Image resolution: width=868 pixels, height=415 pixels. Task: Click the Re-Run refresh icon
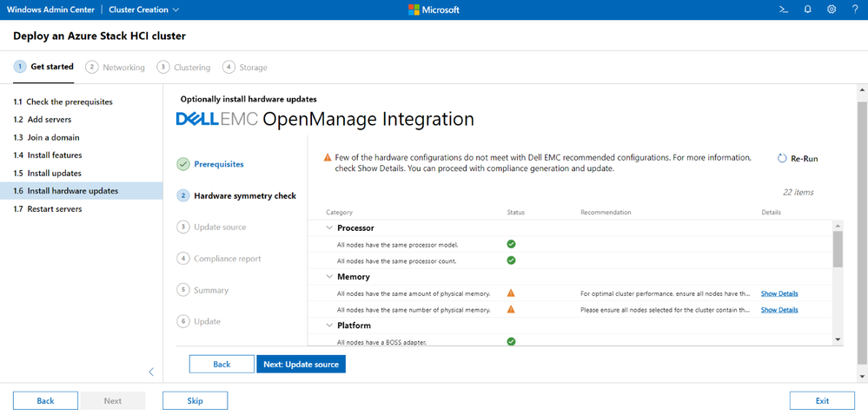[x=782, y=158]
